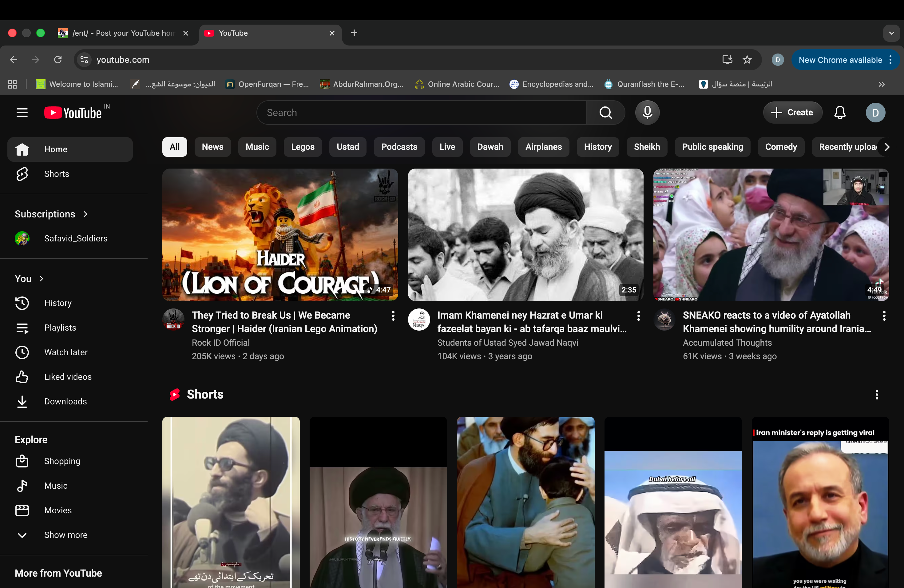Viewport: 904px width, 588px height.
Task: Open Liked videos in sidebar
Action: coord(68,377)
